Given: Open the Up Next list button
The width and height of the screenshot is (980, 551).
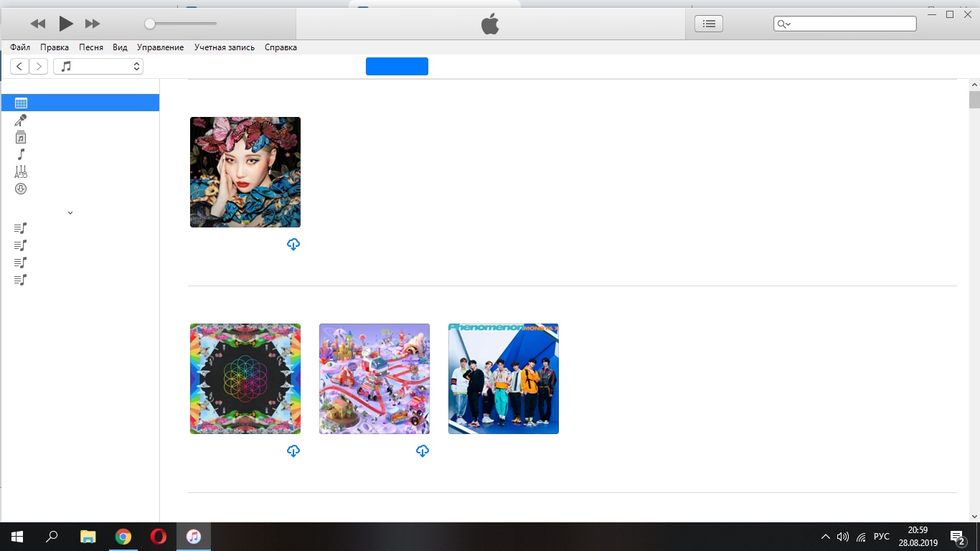Looking at the screenshot, I should pos(709,24).
